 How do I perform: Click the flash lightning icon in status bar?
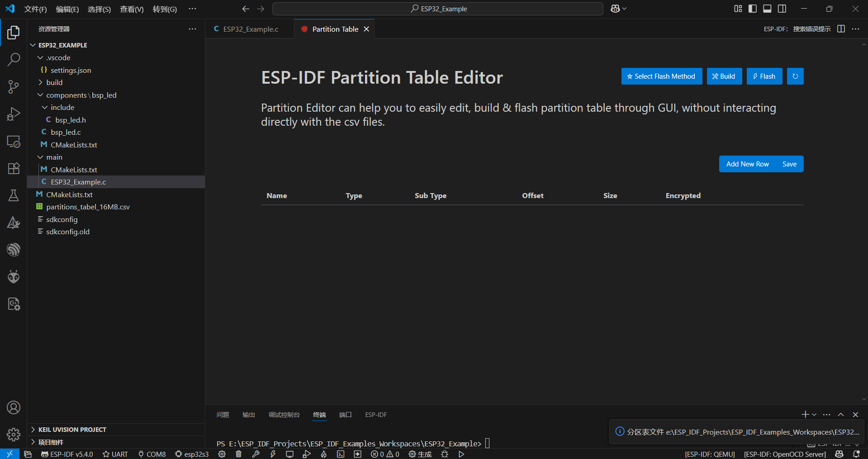273,454
